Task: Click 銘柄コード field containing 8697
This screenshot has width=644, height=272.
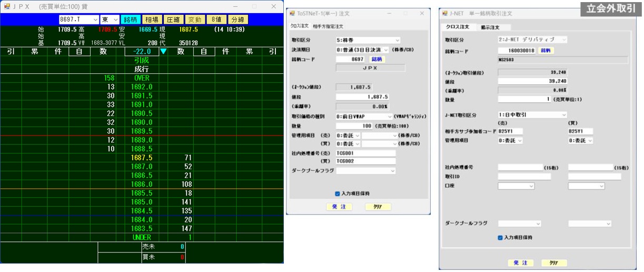Action: click(x=351, y=60)
